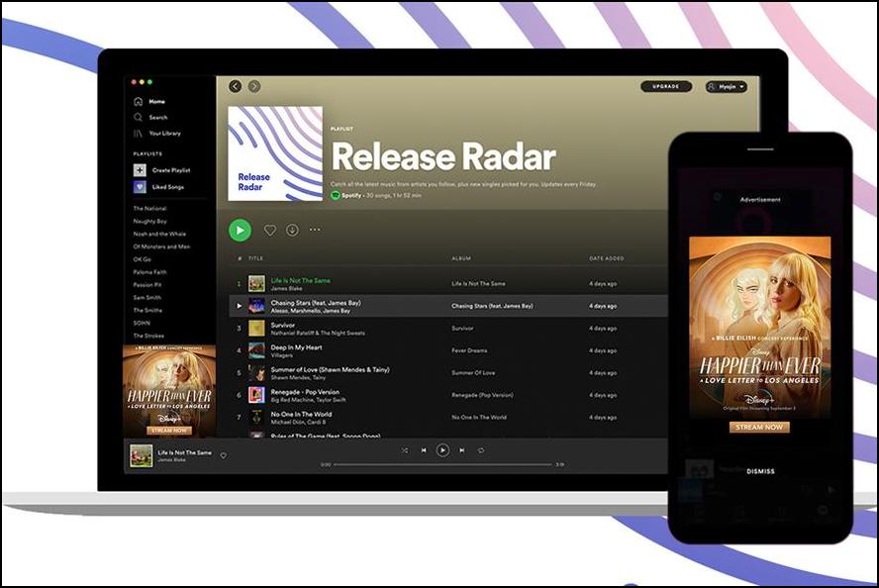Viewport: 879px width, 588px height.
Task: Click the Create Playlist plus icon
Action: pos(140,170)
